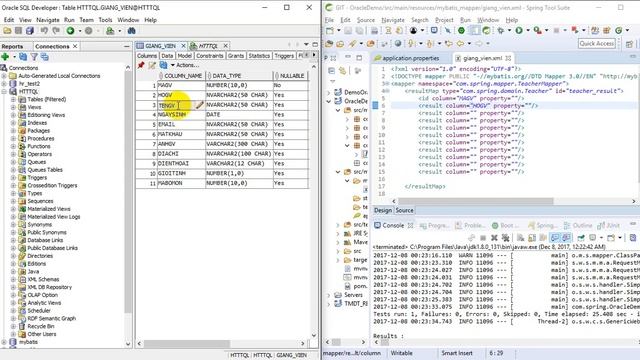Viewport: 640px width, 360px height.
Task: Click the red pushpin Freeze View icon
Action: pos(141,65)
